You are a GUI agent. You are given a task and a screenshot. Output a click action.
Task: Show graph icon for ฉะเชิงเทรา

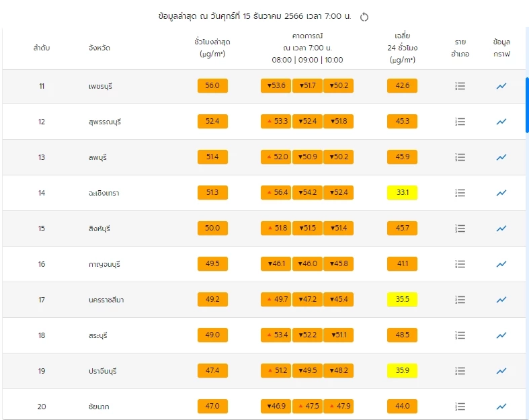(501, 193)
